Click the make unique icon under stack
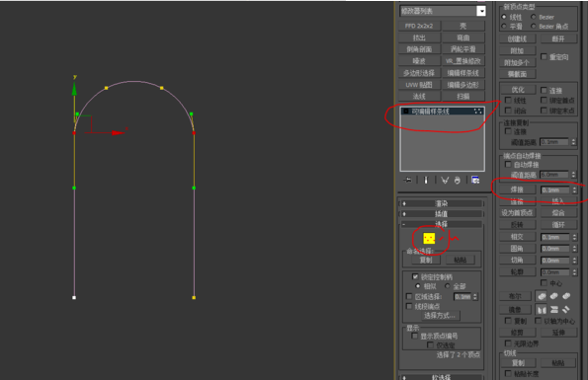Screen dimensions: 588x380 (445, 180)
